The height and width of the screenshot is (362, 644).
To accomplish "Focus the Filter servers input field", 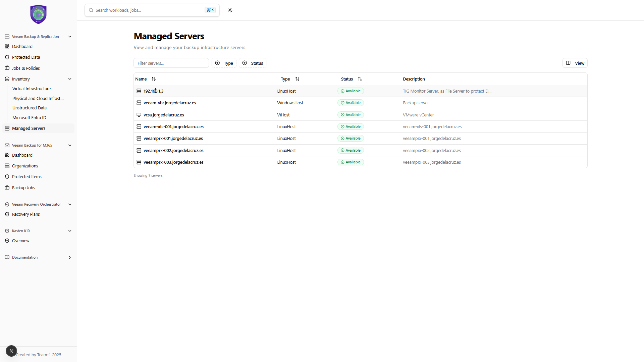I will [x=171, y=63].
